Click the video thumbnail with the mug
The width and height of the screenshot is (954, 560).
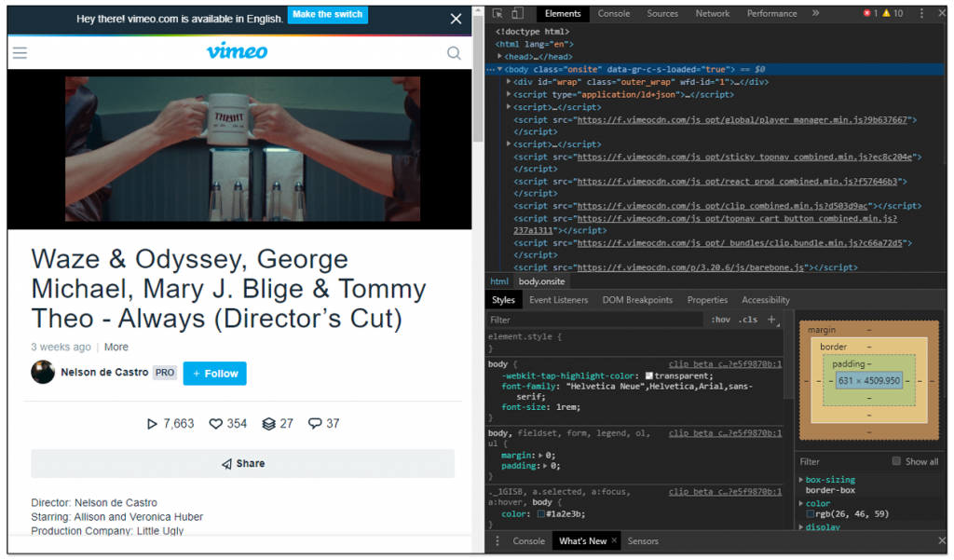(242, 149)
